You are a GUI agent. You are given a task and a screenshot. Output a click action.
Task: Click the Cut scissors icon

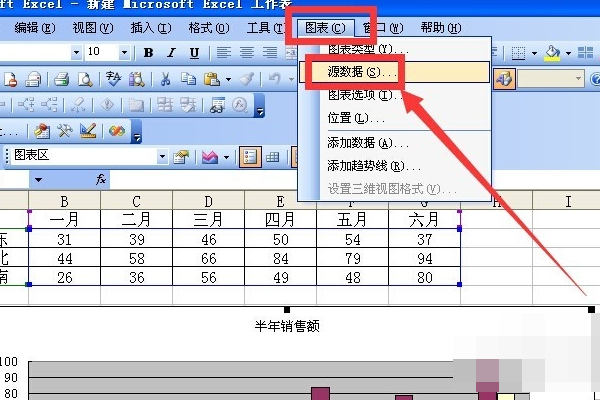(165, 79)
